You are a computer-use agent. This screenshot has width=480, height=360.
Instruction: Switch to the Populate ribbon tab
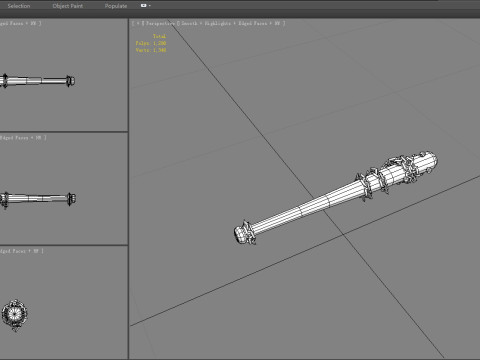coord(116,6)
